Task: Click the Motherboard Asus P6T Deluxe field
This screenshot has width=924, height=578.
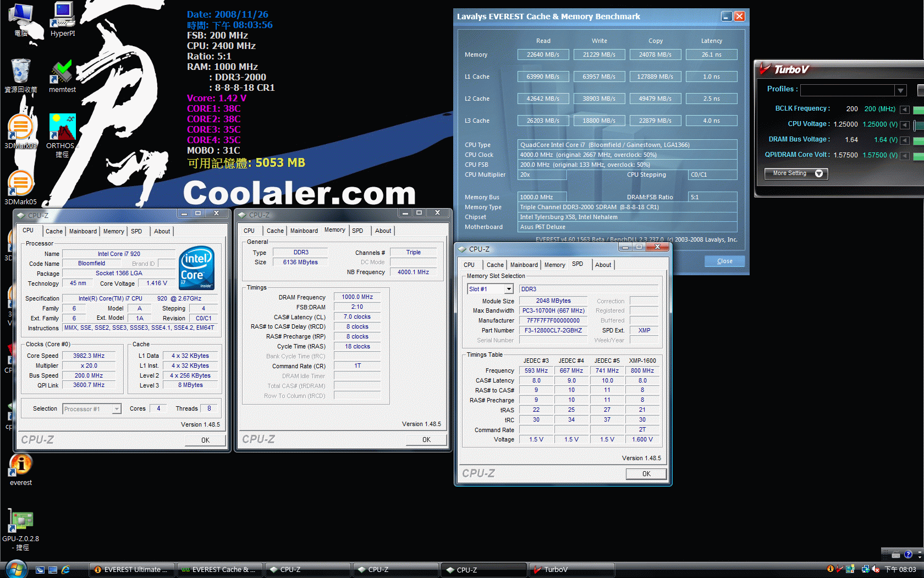Action: (x=627, y=227)
